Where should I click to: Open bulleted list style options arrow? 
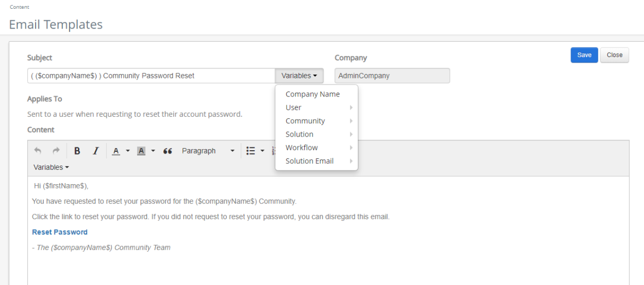(263, 151)
